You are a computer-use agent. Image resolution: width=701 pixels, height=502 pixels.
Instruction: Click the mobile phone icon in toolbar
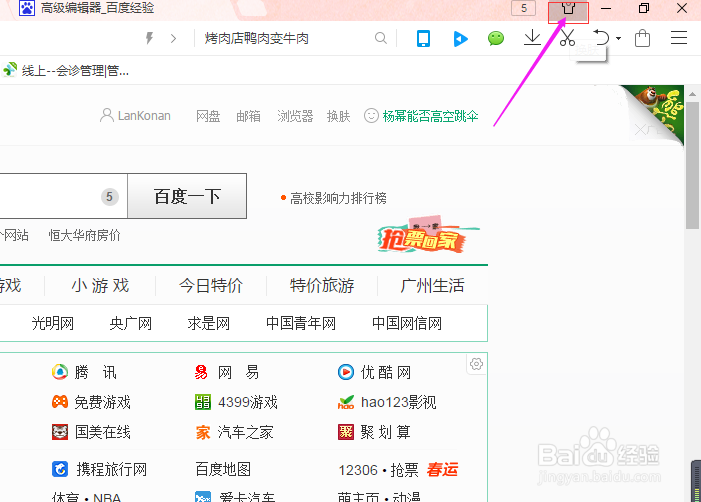point(423,38)
